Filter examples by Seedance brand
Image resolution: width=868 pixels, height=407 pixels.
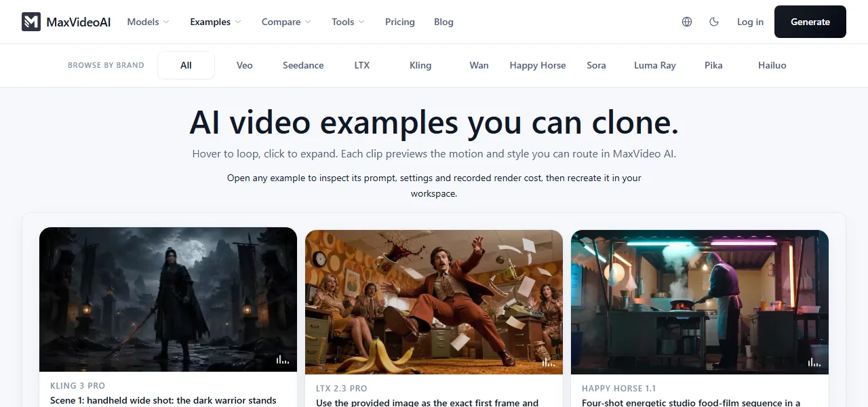coord(303,65)
